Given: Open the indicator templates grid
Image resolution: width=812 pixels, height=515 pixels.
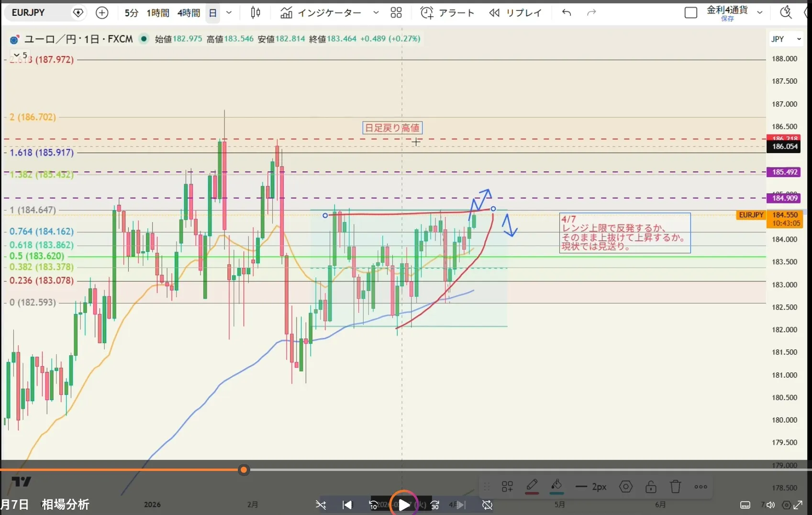Looking at the screenshot, I should tap(396, 13).
